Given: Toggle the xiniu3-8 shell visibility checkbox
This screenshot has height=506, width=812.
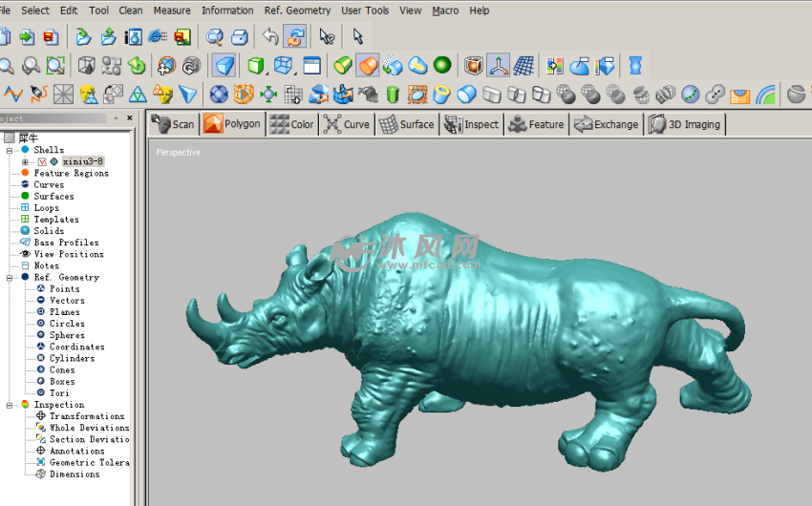Looking at the screenshot, I should [x=41, y=162].
